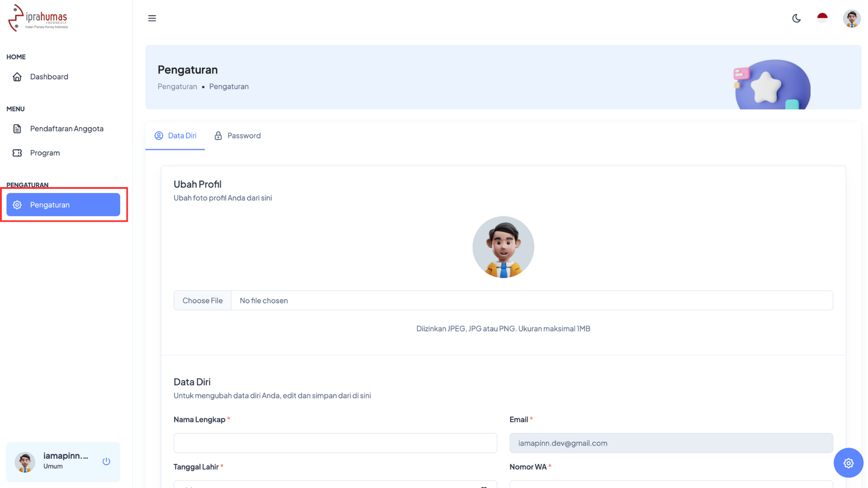Click the Email input field

click(x=671, y=443)
